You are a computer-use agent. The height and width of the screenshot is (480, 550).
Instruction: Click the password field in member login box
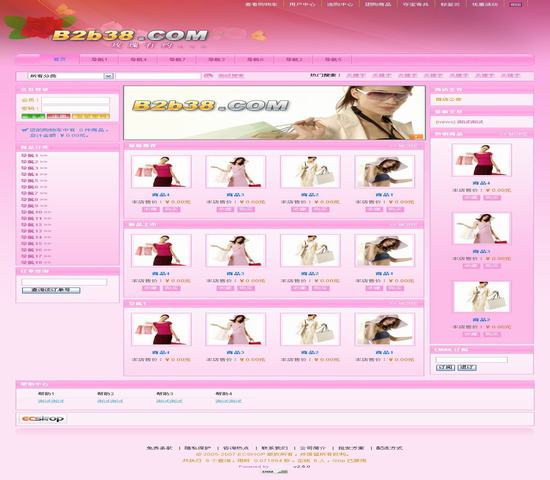(76, 109)
